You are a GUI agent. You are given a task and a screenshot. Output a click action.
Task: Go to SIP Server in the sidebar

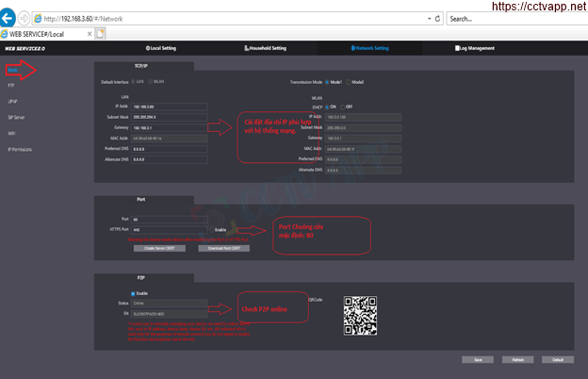tap(16, 117)
